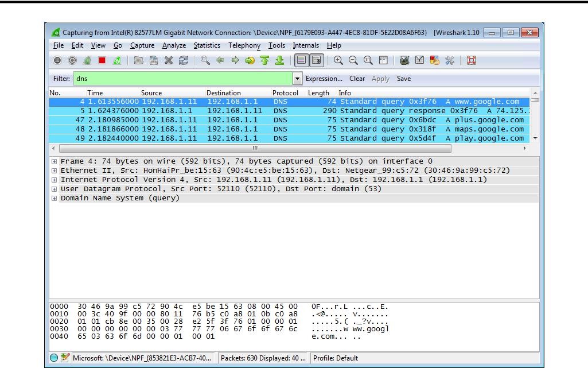Image resolution: width=588 pixels, height=368 pixels.
Task: Zoom out of packet text
Action: [x=353, y=60]
